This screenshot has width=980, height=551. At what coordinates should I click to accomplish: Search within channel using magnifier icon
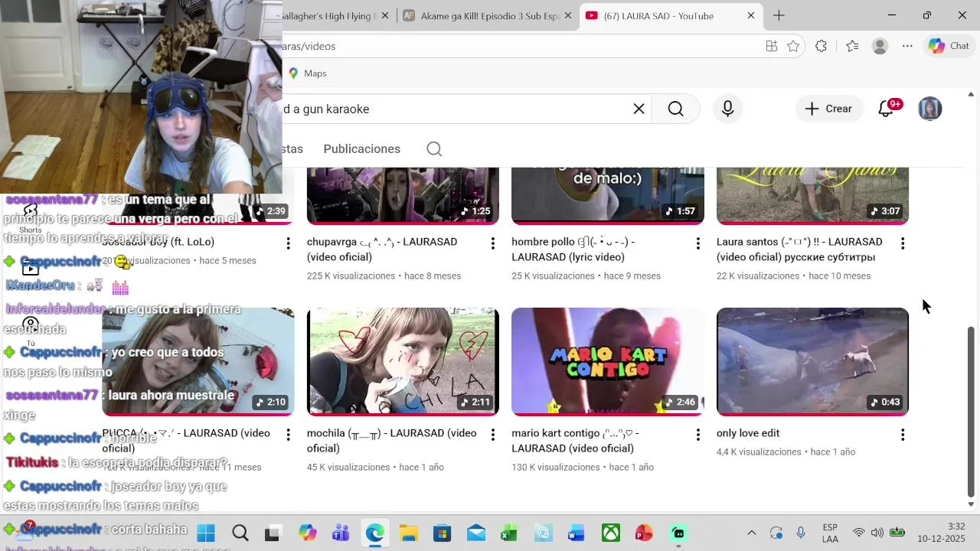[x=434, y=148]
